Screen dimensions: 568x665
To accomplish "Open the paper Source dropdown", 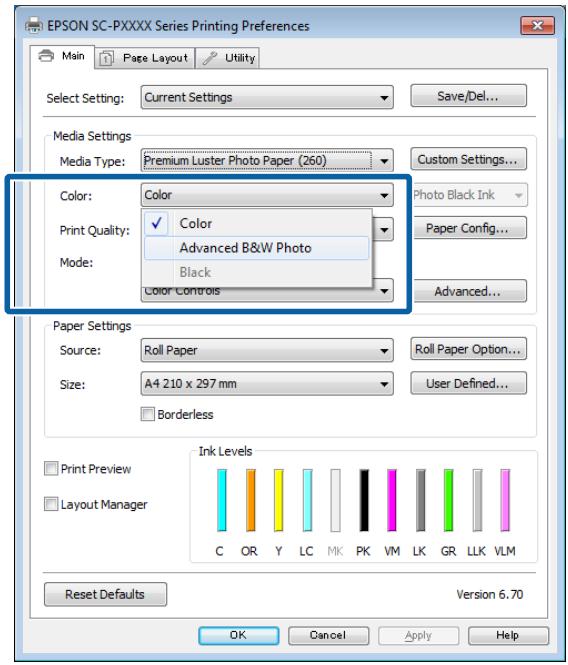I will (267, 350).
